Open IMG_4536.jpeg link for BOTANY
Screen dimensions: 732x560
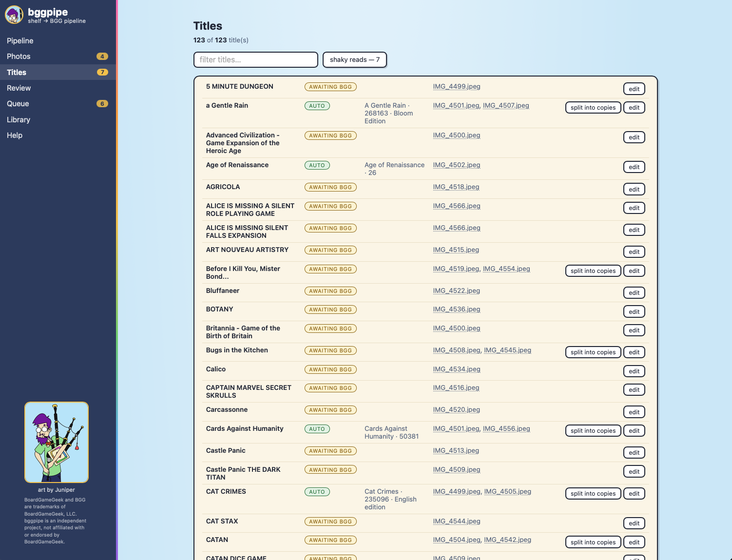(457, 309)
